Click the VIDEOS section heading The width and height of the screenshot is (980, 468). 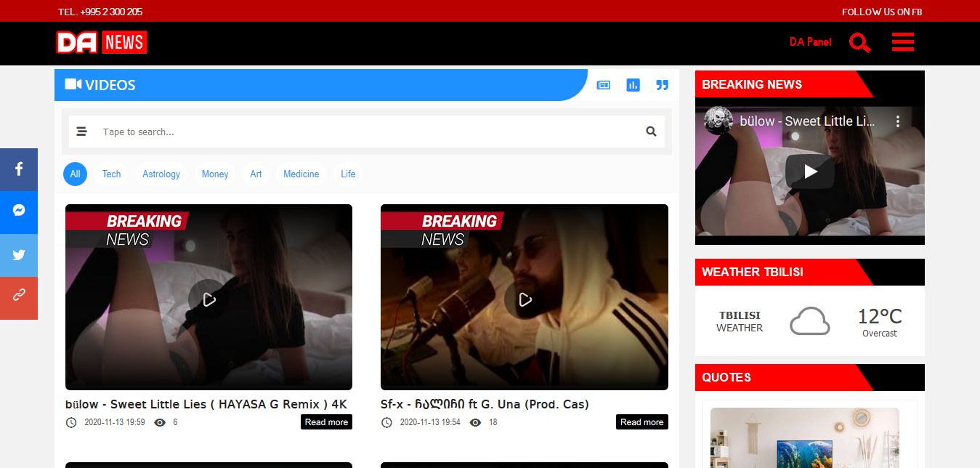(110, 85)
